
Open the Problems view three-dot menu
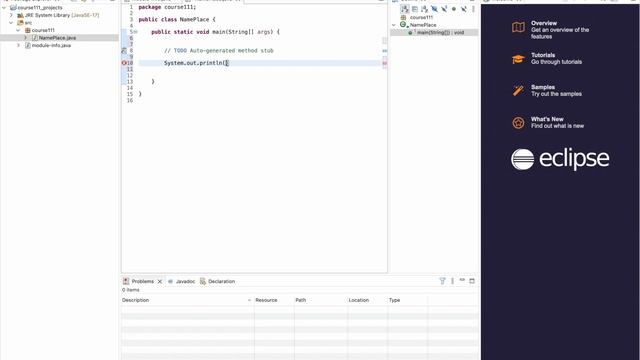[452, 281]
